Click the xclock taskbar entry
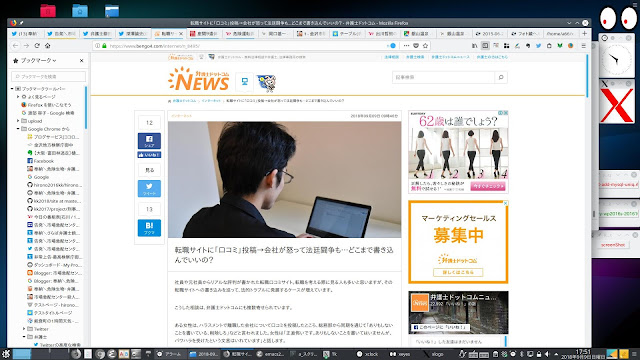This screenshot has width=640, height=360. point(368,354)
